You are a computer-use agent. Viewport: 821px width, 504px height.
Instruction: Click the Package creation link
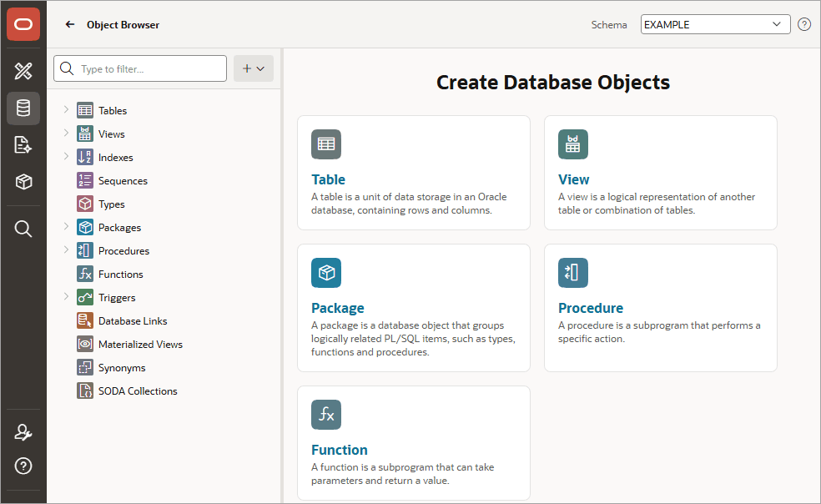tap(338, 308)
